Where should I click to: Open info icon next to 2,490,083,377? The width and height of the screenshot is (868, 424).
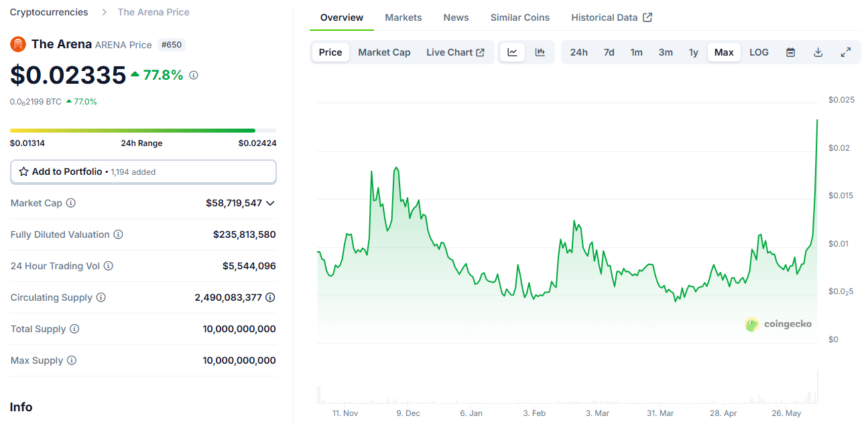[270, 297]
